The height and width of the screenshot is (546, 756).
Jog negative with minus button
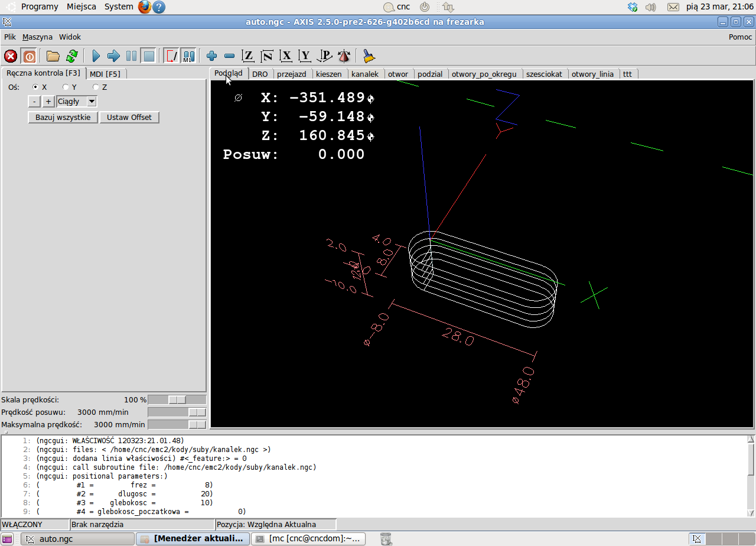point(34,102)
